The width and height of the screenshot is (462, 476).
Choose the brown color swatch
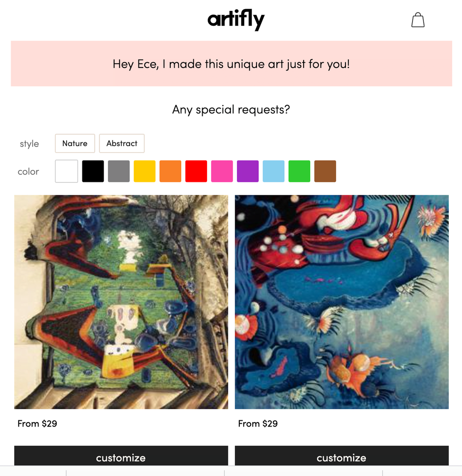pos(325,171)
